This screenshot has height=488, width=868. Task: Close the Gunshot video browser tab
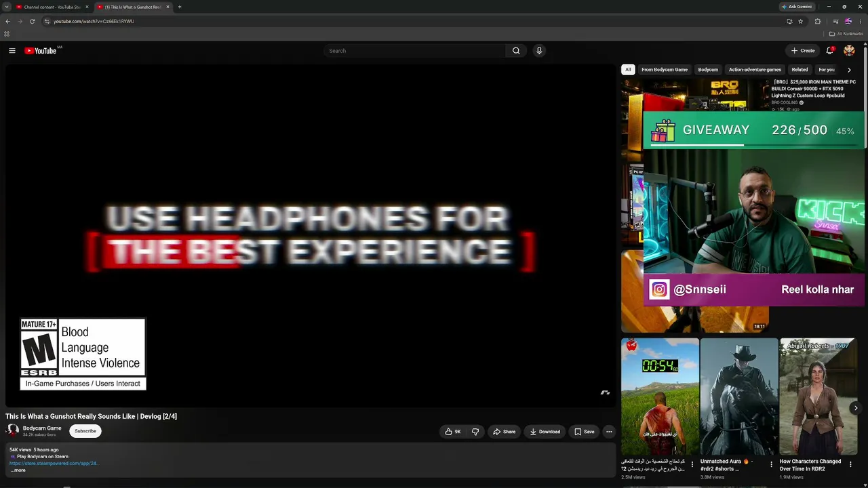[167, 7]
